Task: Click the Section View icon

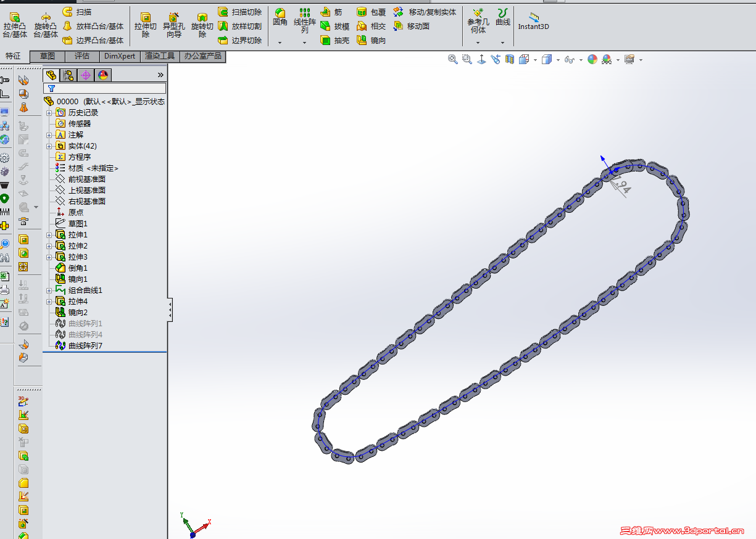Action: pos(510,59)
